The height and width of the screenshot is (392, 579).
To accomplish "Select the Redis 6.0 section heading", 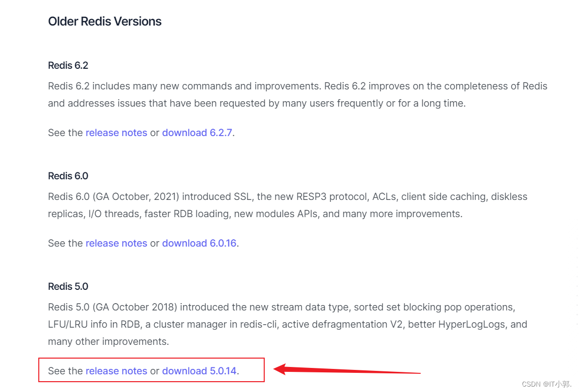I will pos(68,176).
